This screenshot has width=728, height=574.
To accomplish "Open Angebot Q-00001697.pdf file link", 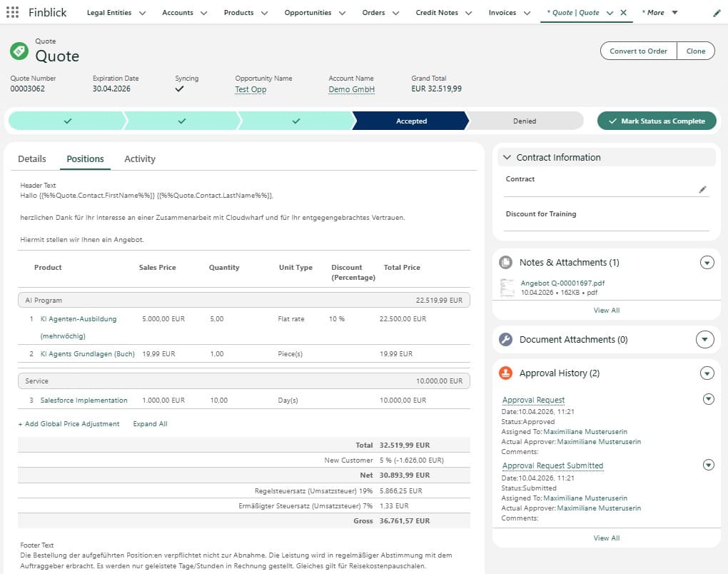I will pos(562,283).
